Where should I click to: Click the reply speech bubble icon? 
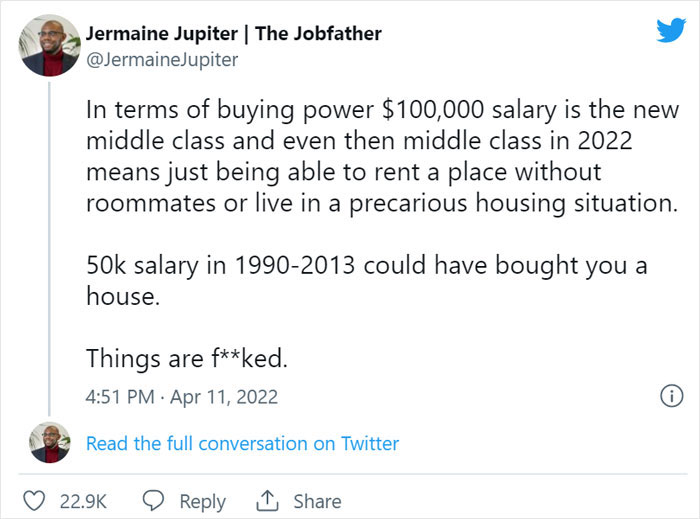pyautogui.click(x=153, y=501)
